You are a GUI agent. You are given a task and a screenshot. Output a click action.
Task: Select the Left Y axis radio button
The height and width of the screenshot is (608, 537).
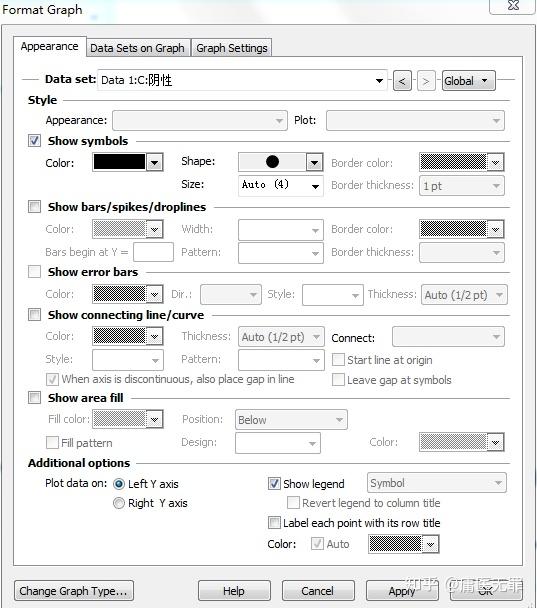119,484
